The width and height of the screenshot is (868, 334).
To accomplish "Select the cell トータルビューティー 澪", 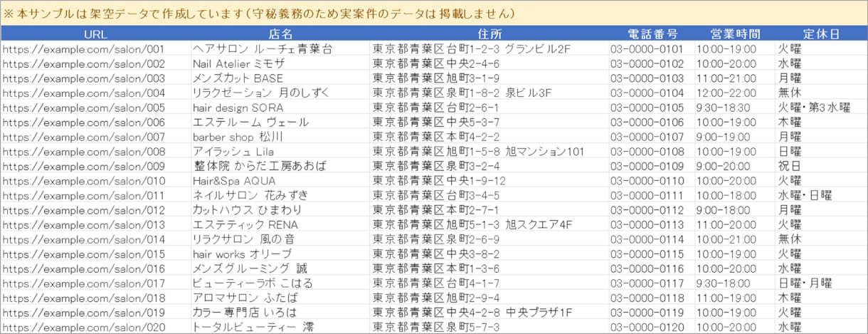I will pos(280,327).
